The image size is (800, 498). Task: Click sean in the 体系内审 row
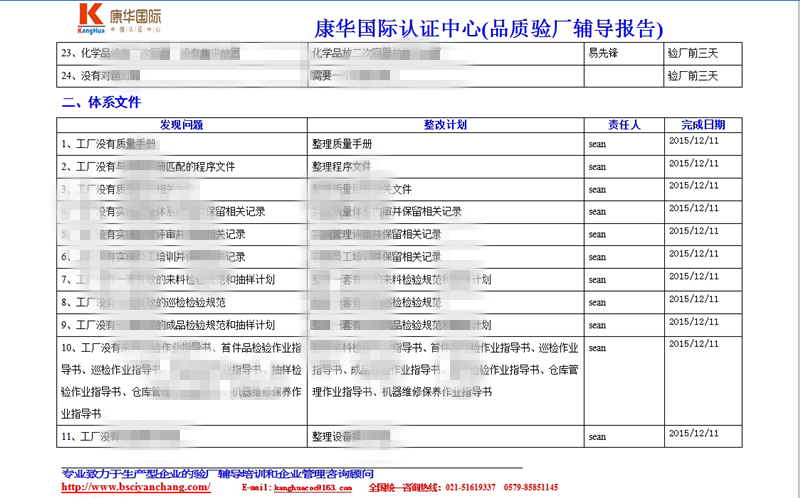pos(597,212)
